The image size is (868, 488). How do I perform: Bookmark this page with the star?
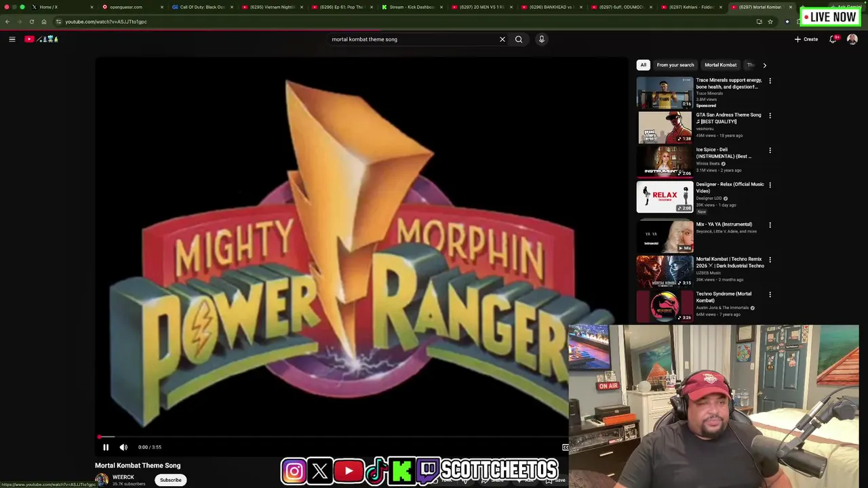click(770, 22)
